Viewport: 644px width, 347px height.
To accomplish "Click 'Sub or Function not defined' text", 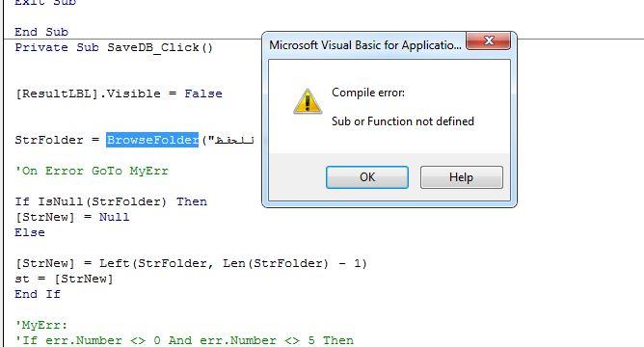I will [403, 121].
